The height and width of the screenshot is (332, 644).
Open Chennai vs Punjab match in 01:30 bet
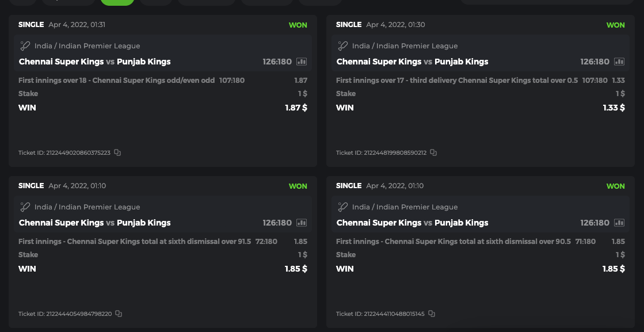(x=412, y=62)
